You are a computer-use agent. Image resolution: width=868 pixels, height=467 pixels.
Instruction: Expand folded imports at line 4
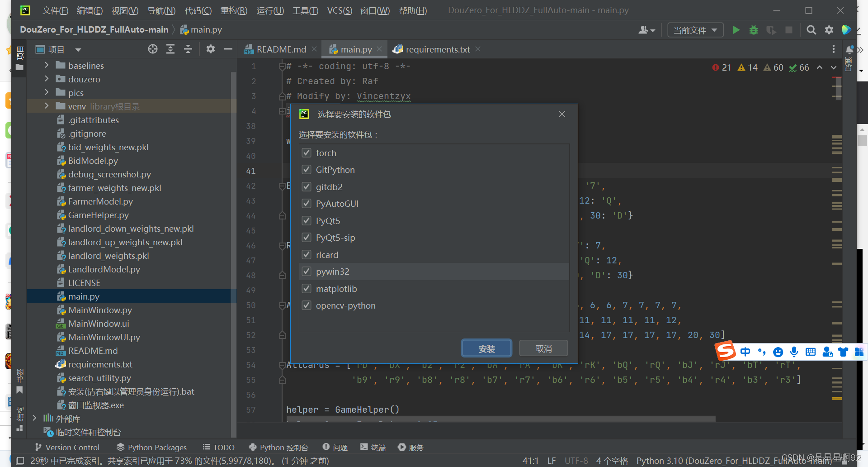tap(282, 111)
